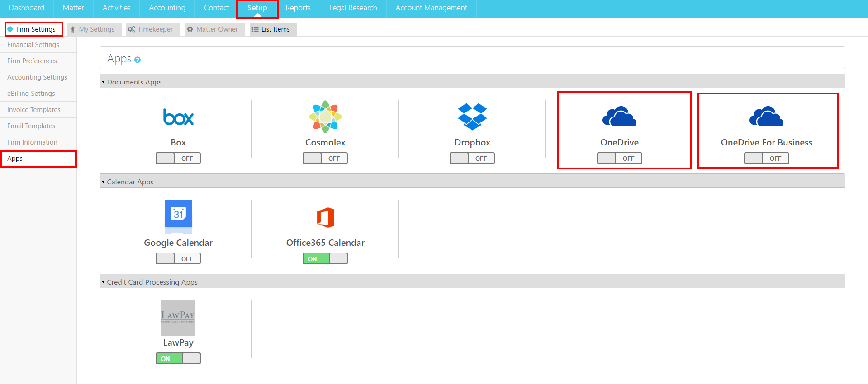868x384 pixels.
Task: Click the Box app logo
Action: click(x=178, y=117)
